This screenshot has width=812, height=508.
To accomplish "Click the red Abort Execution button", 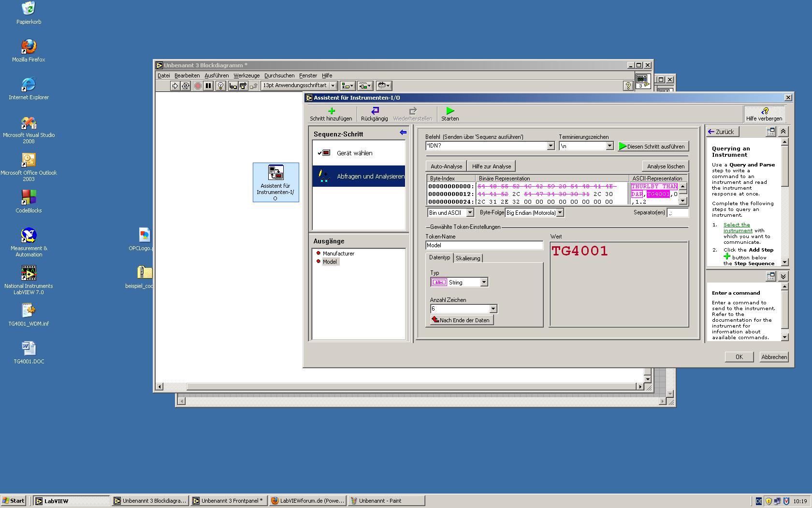I will (198, 86).
